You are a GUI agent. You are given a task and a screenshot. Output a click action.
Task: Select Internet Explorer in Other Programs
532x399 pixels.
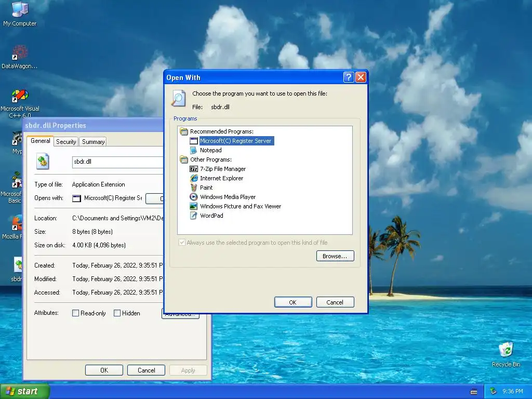pos(221,178)
